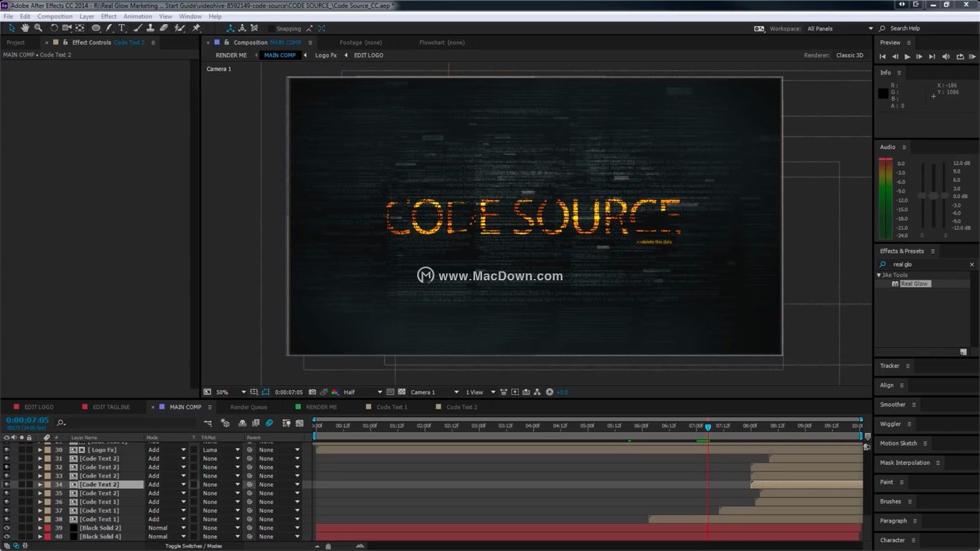The width and height of the screenshot is (980, 551).
Task: Select the Pen tool
Action: [110, 28]
